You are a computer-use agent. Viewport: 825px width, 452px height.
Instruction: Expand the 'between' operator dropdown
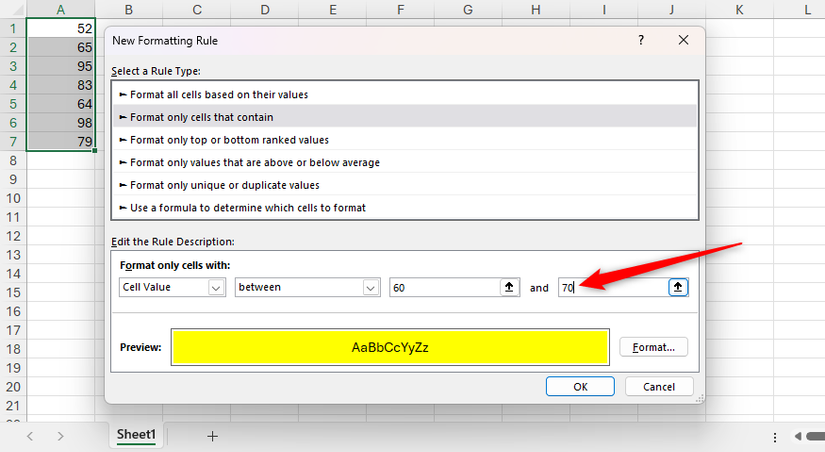click(307, 287)
